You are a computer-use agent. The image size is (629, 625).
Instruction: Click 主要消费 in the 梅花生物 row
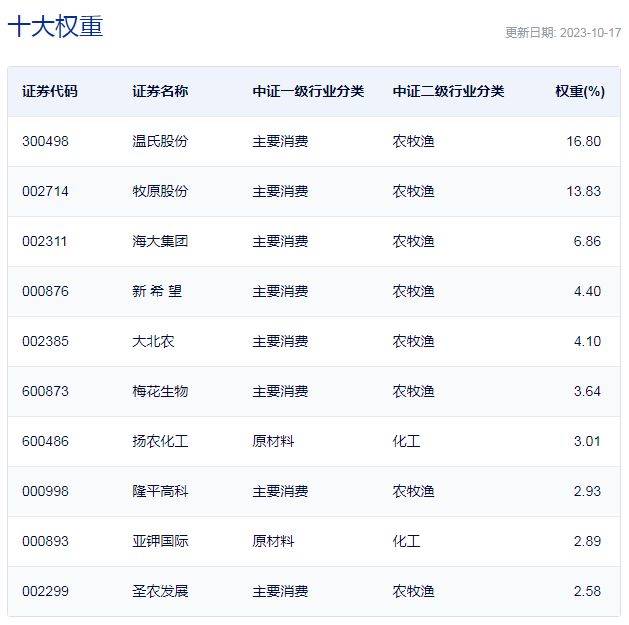pos(280,391)
